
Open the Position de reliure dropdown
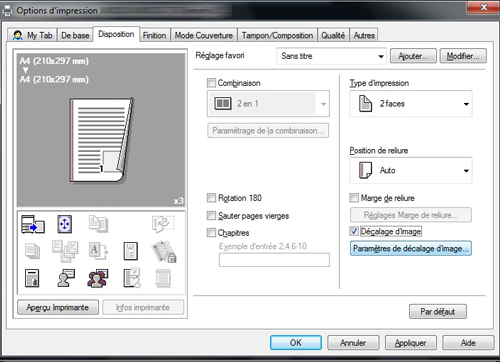[x=411, y=170]
